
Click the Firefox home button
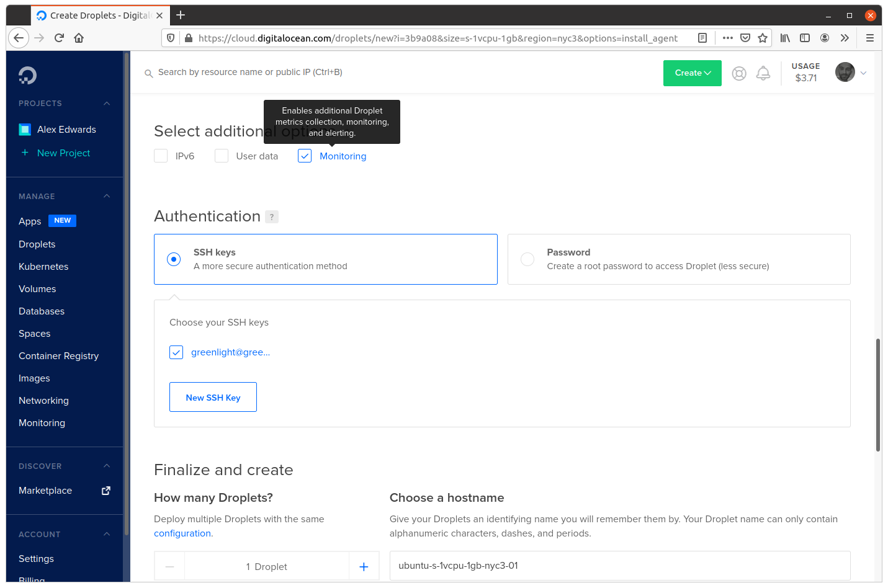point(79,38)
